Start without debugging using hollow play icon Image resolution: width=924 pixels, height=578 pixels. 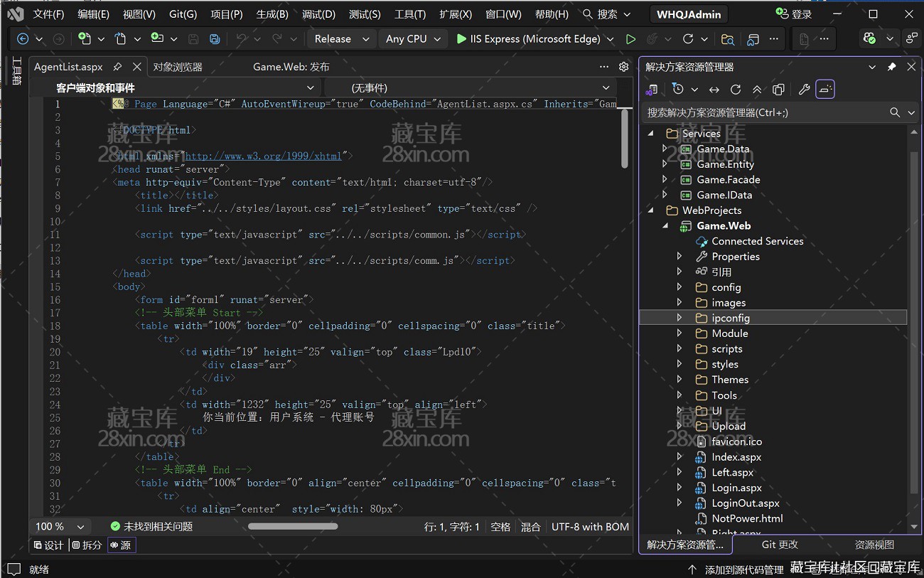[630, 39]
